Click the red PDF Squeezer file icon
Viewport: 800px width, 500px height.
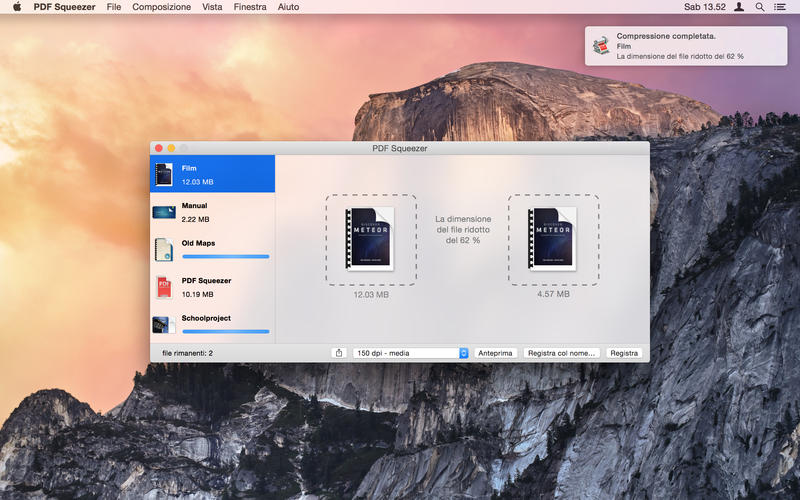[165, 288]
